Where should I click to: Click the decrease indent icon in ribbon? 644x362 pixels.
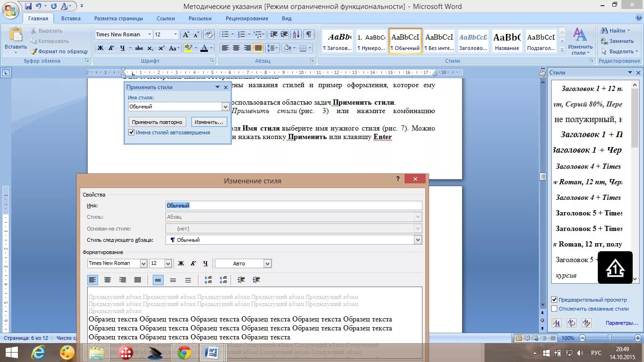point(273,34)
